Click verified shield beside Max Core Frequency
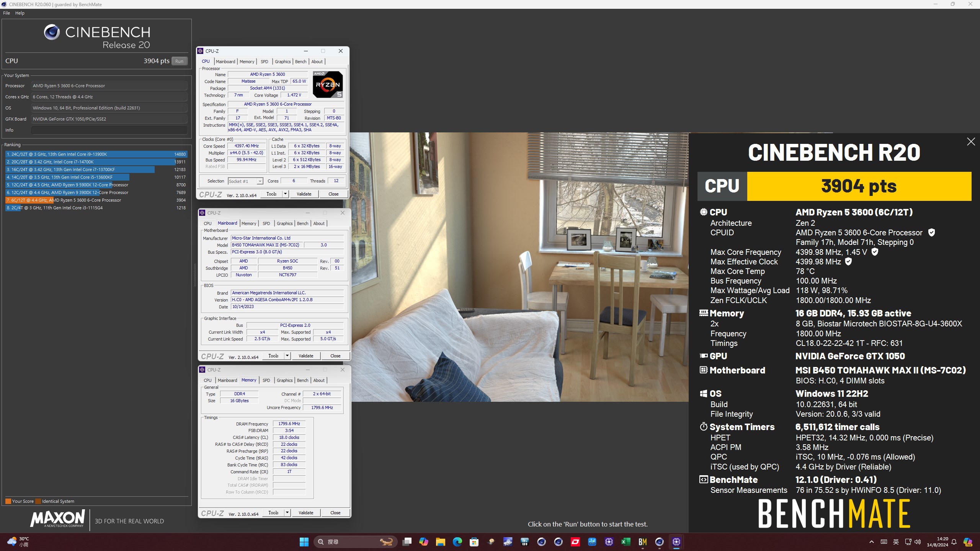Image resolution: width=980 pixels, height=551 pixels. [875, 252]
